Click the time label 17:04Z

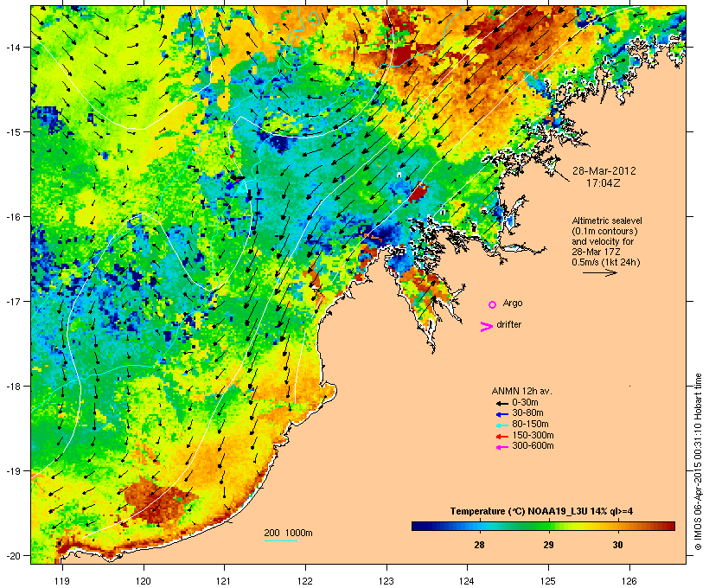tap(604, 183)
